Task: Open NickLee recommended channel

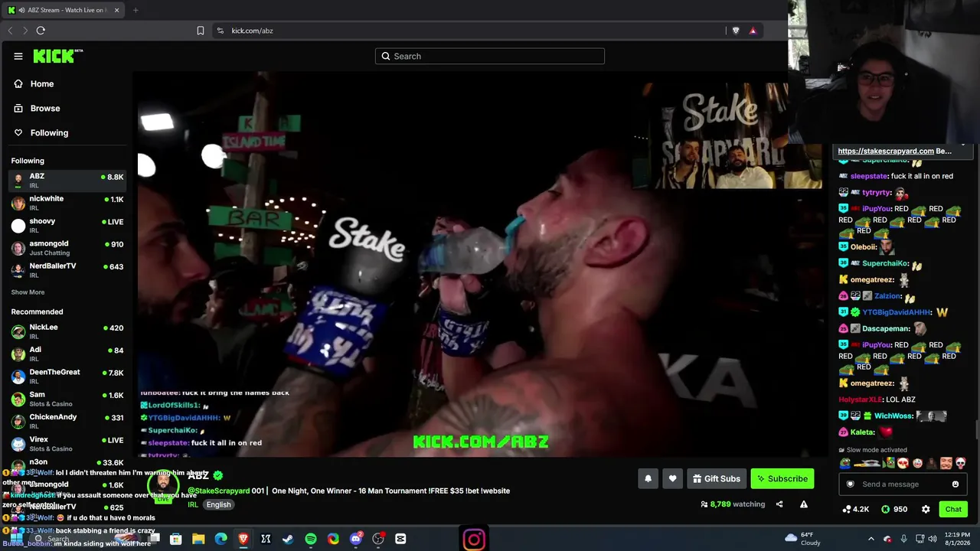Action: (x=67, y=331)
